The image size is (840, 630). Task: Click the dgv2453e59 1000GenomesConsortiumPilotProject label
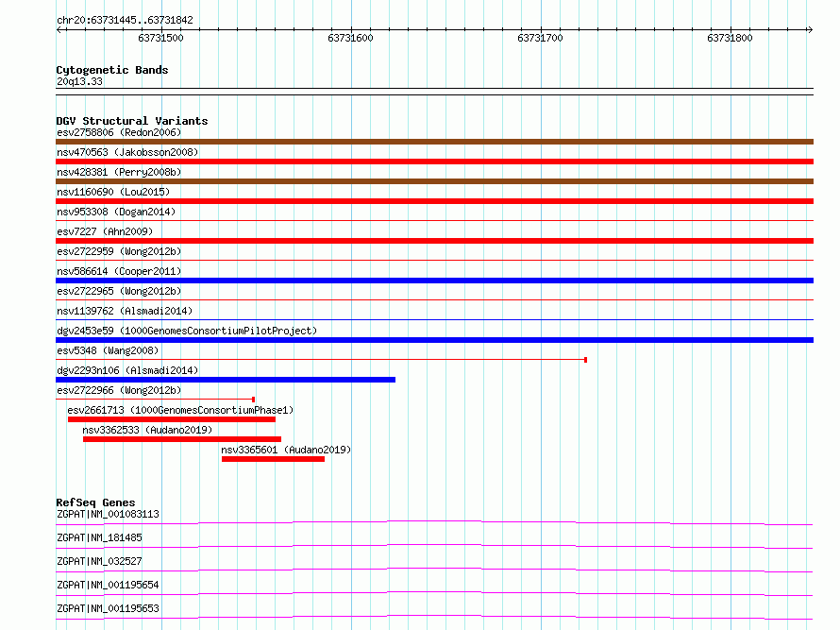pos(187,331)
